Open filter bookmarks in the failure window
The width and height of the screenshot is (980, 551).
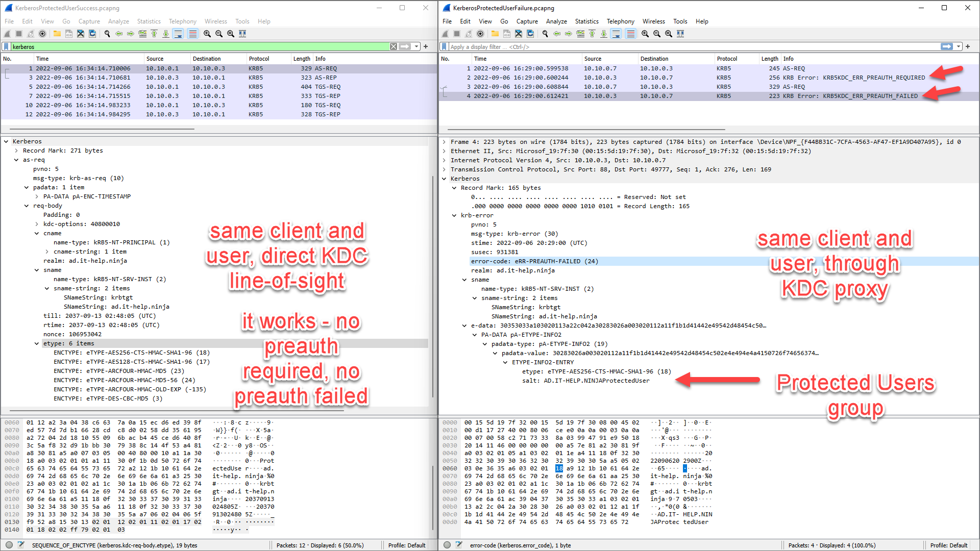click(444, 46)
